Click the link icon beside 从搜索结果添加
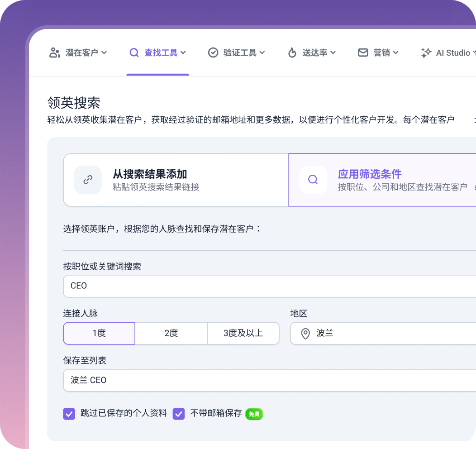The height and width of the screenshot is (449, 476). [x=88, y=180]
